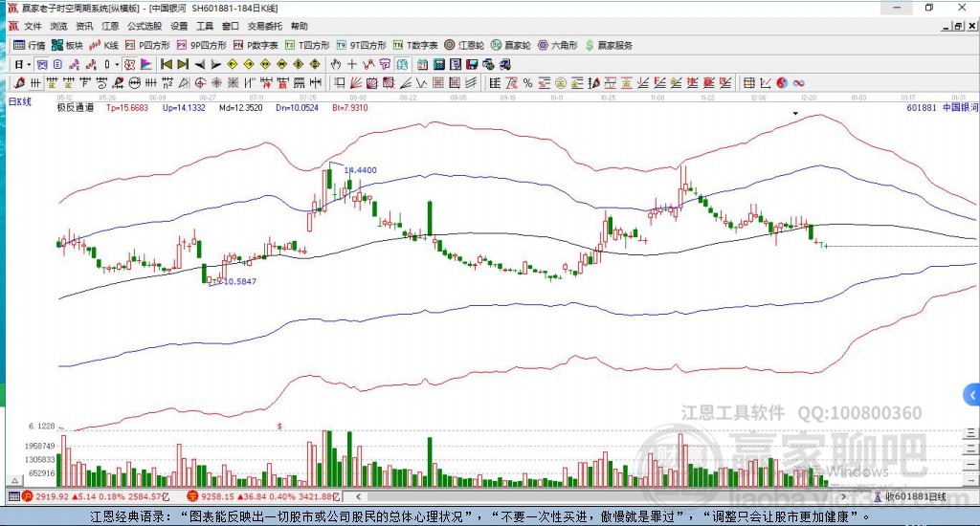Open the yin-yang Taiji icon
Screen dimensions: 980x526
(782, 82)
